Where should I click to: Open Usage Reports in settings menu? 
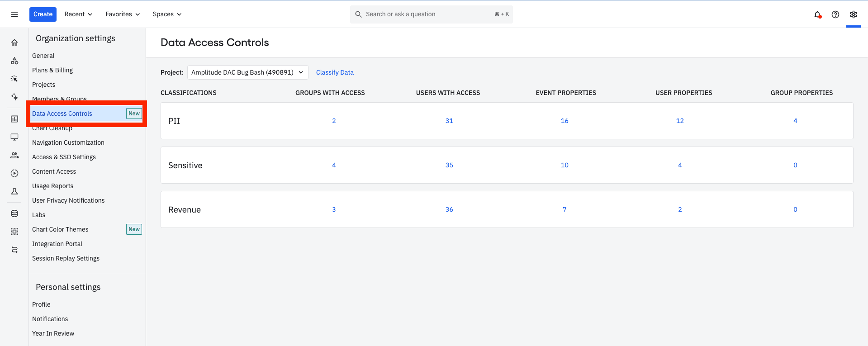tap(52, 186)
